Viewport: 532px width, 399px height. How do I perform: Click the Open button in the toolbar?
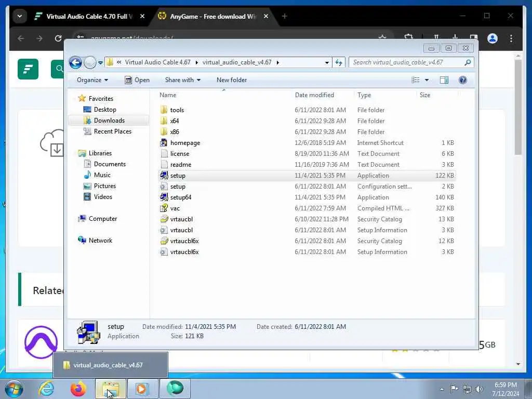pos(137,80)
